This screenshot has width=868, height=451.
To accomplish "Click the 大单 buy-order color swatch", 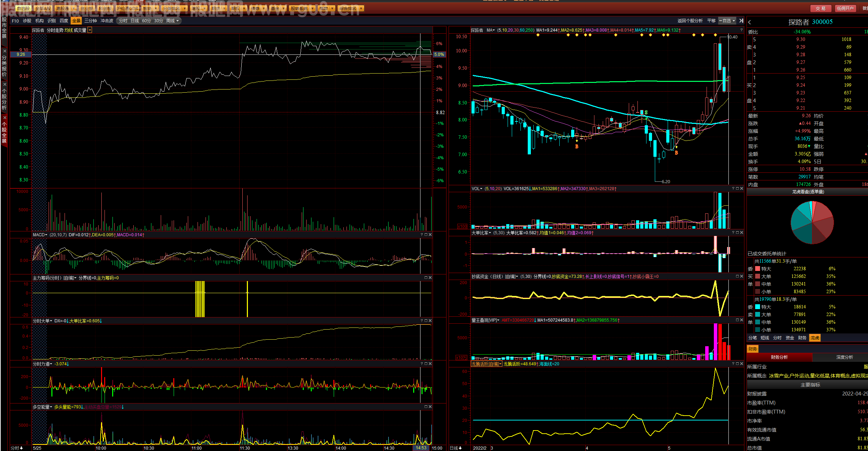I will pyautogui.click(x=758, y=276).
